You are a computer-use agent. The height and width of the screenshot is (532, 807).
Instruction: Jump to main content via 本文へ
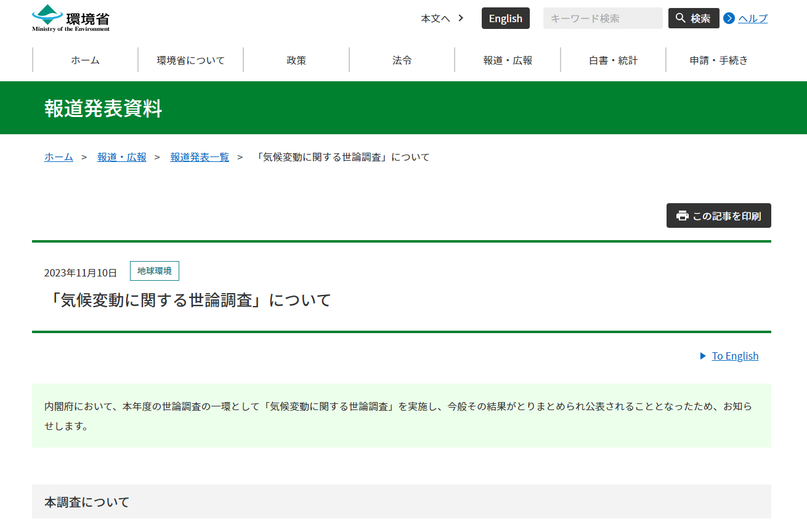442,18
